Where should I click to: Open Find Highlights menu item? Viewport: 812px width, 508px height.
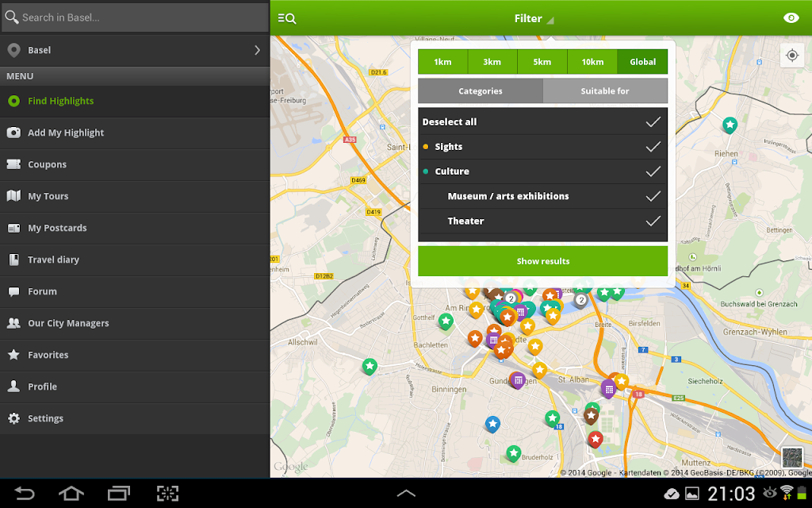pos(135,101)
